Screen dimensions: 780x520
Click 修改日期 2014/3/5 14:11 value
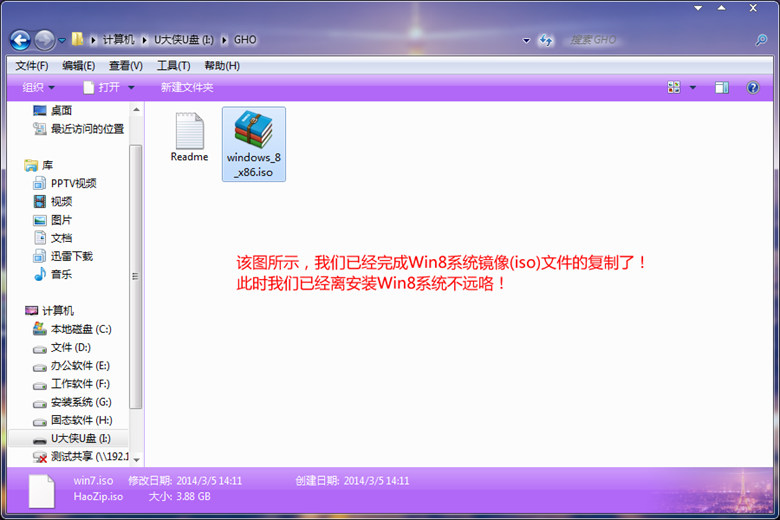(209, 481)
